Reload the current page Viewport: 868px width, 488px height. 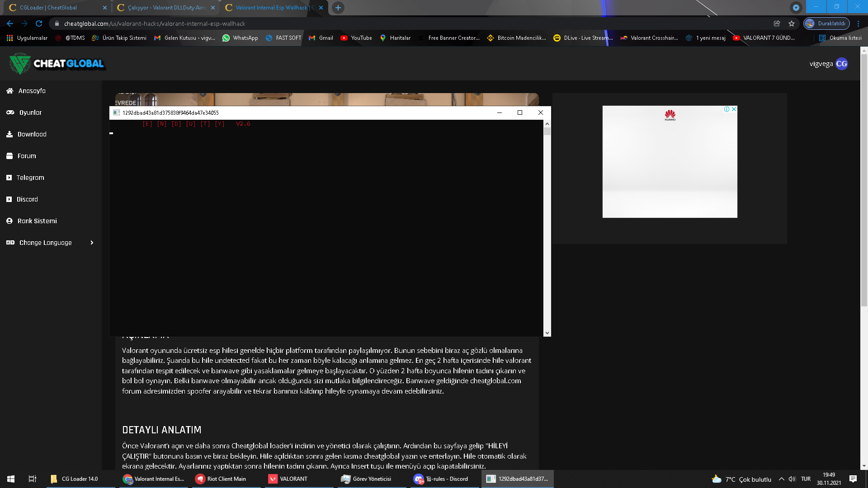click(x=39, y=23)
